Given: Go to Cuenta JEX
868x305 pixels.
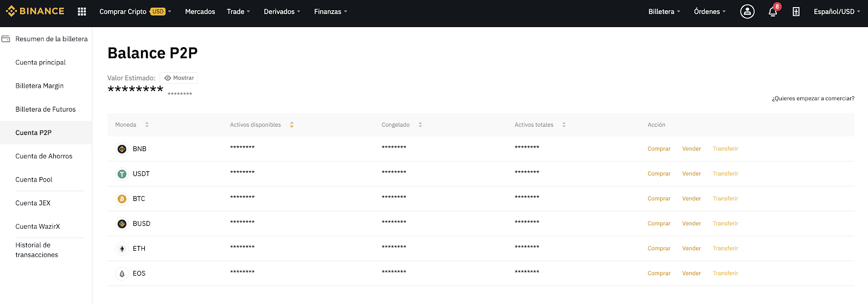Looking at the screenshot, I should [33, 203].
